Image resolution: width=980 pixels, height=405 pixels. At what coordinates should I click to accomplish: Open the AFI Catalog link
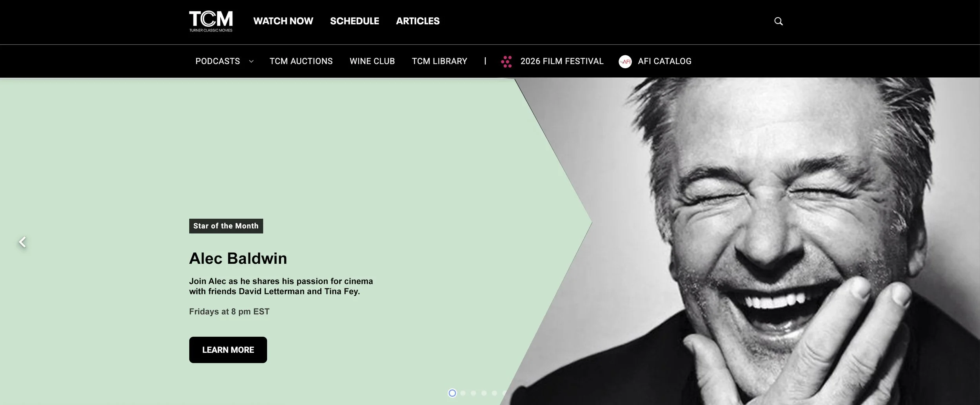(664, 61)
